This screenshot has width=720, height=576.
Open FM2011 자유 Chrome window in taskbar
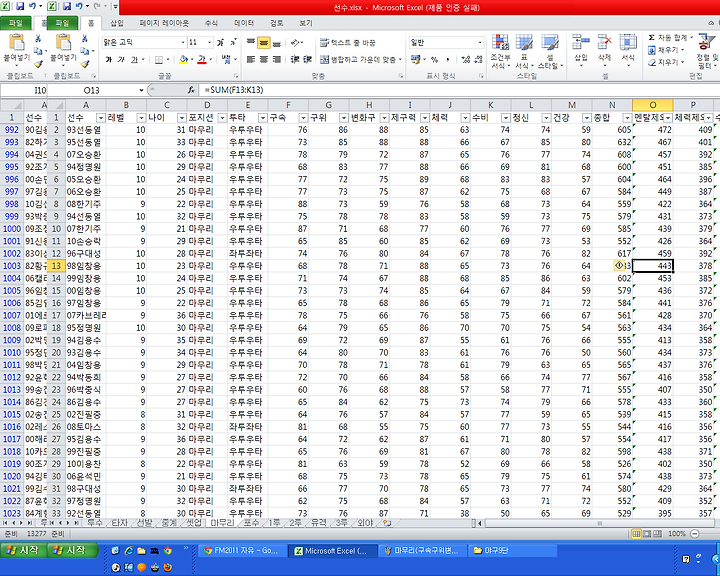click(241, 550)
